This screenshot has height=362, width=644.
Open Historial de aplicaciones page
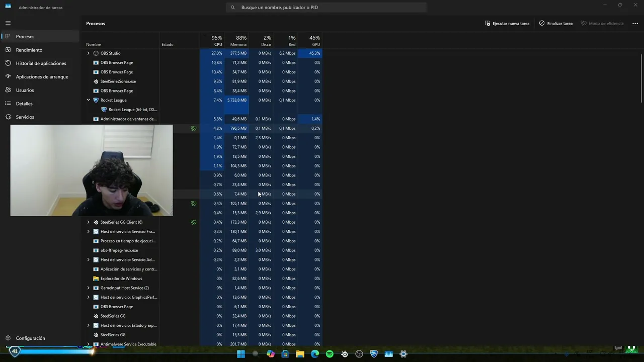click(x=40, y=63)
